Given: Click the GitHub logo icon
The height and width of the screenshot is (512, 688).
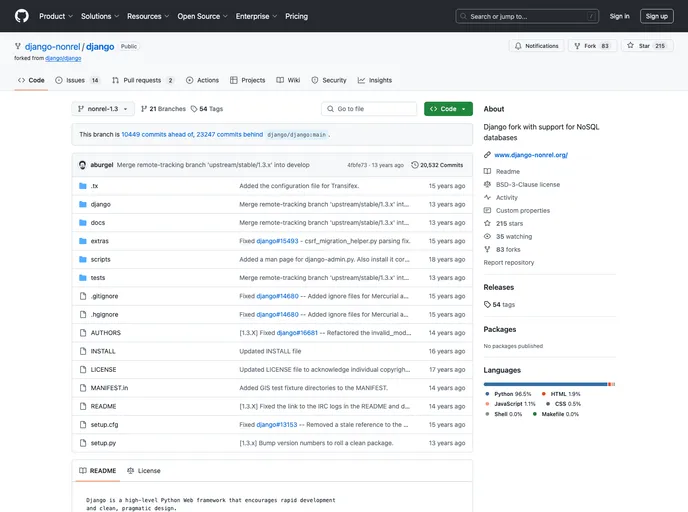Looking at the screenshot, I should point(22,16).
